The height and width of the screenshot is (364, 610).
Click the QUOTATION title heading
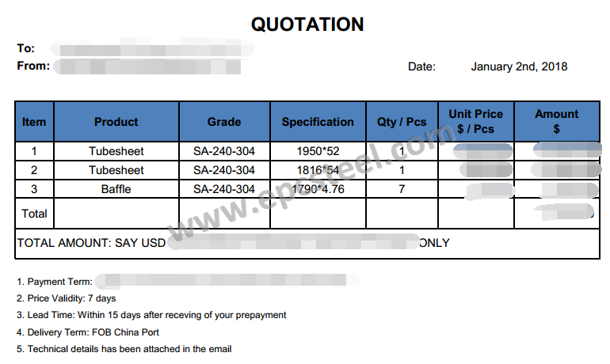pos(307,24)
